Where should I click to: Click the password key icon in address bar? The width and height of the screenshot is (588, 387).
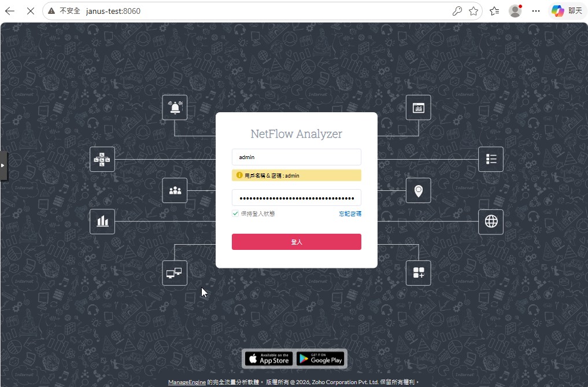click(x=457, y=11)
